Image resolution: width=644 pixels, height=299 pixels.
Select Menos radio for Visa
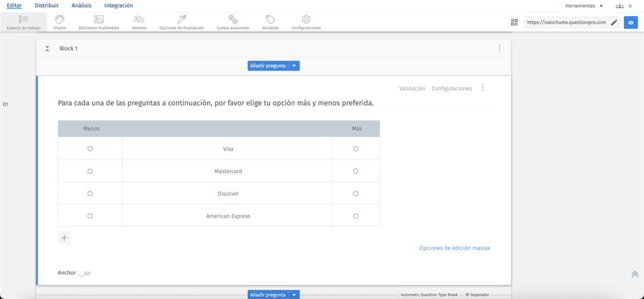90,149
